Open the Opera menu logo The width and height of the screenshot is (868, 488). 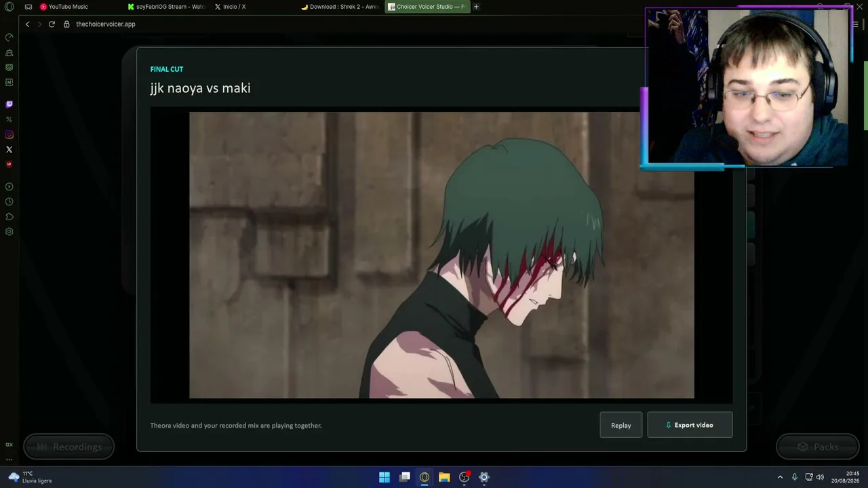(x=9, y=7)
